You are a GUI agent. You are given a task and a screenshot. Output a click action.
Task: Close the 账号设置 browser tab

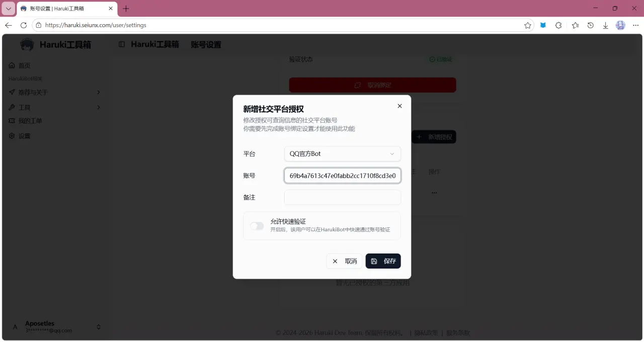111,9
